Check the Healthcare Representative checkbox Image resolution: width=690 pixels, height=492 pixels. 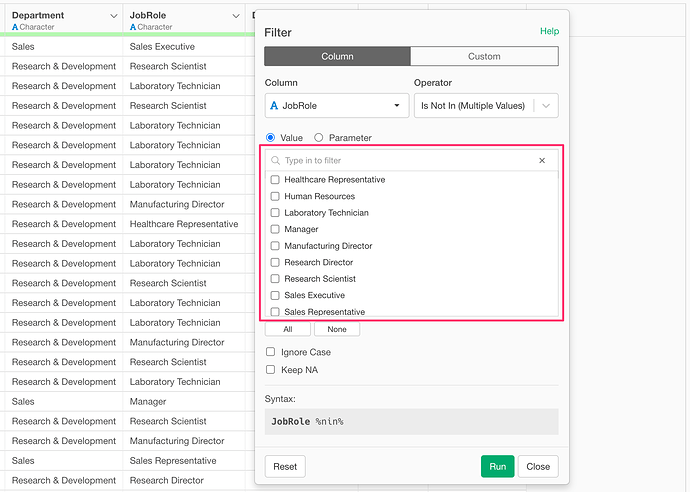(275, 180)
